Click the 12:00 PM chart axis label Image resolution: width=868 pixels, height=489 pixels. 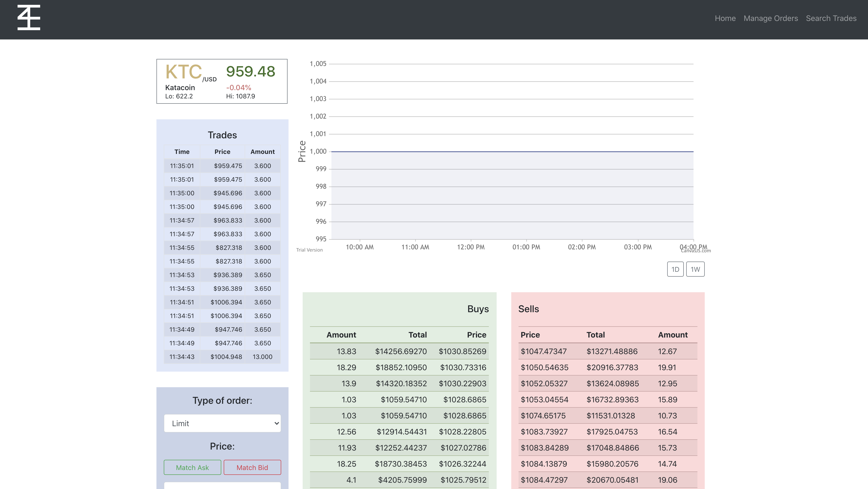coord(470,247)
